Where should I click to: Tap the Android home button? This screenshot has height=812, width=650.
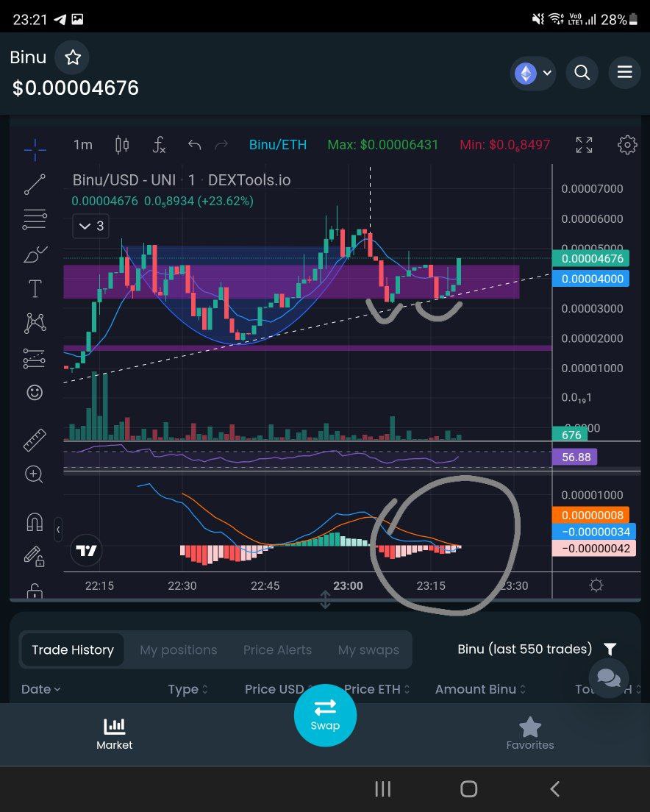click(469, 789)
